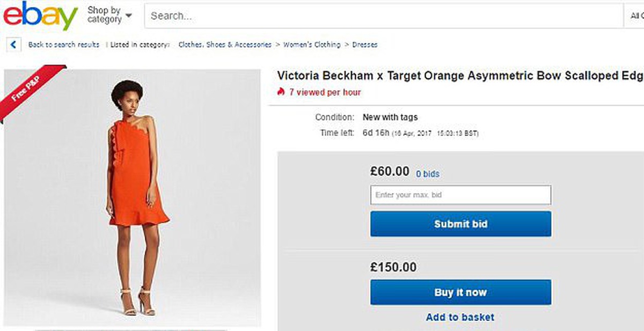Click the Search text field

pos(383,16)
